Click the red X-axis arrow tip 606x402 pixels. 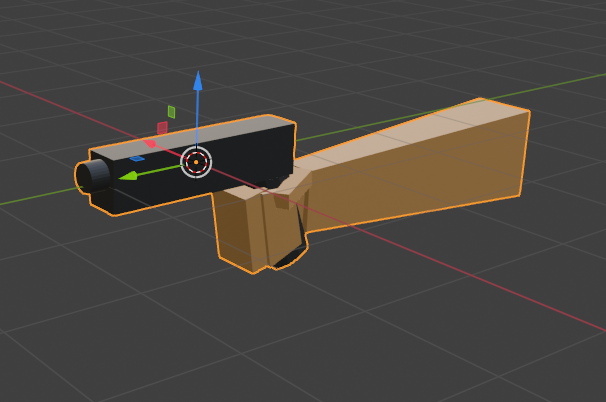(x=150, y=144)
